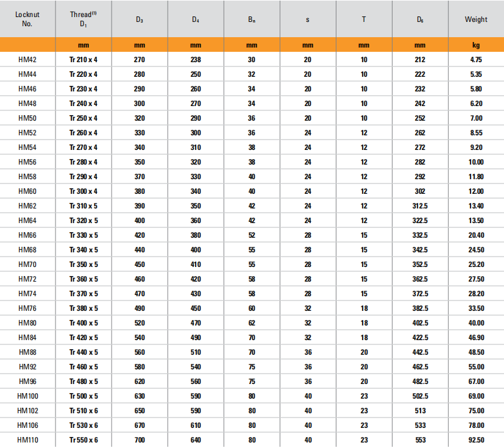Select the kg unit cell in orange row
The image size is (504, 448).
[475, 45]
